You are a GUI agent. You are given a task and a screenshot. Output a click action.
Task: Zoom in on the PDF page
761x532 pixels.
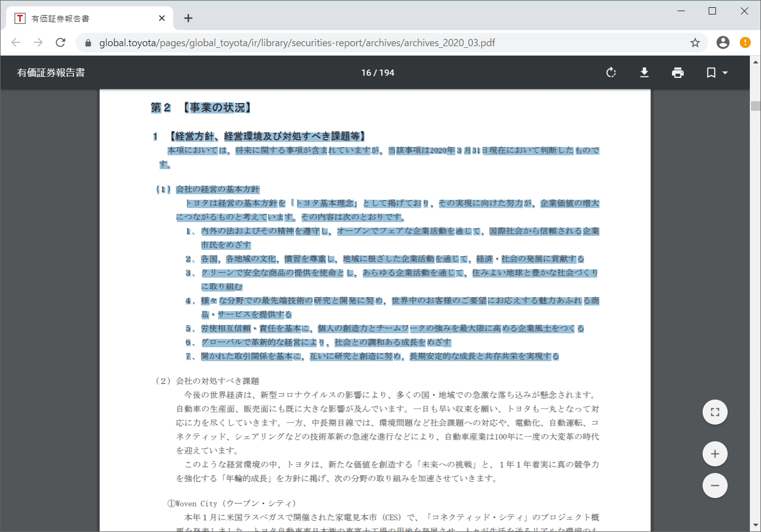715,454
